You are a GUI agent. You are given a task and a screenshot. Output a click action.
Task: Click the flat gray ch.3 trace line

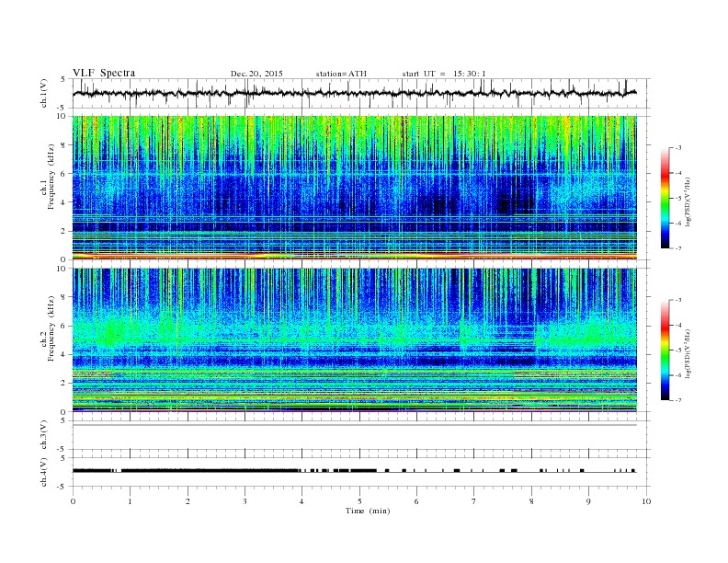[x=355, y=425]
